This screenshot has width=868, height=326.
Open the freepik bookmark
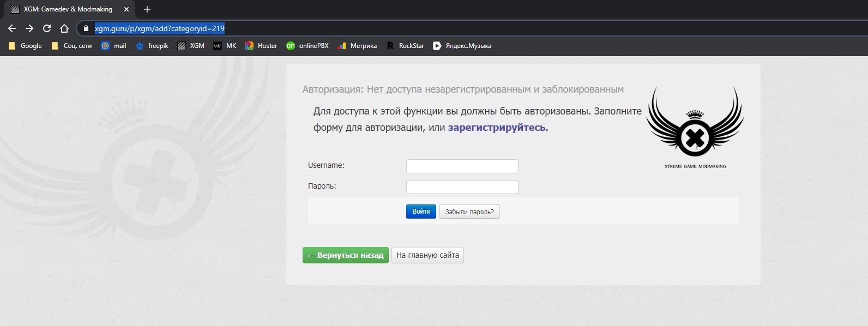152,46
